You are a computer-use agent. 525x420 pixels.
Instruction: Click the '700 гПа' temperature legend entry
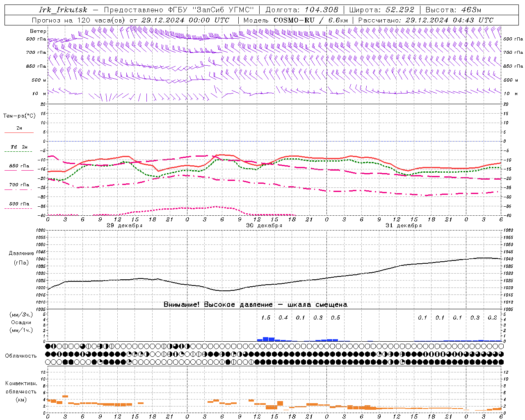point(19,185)
